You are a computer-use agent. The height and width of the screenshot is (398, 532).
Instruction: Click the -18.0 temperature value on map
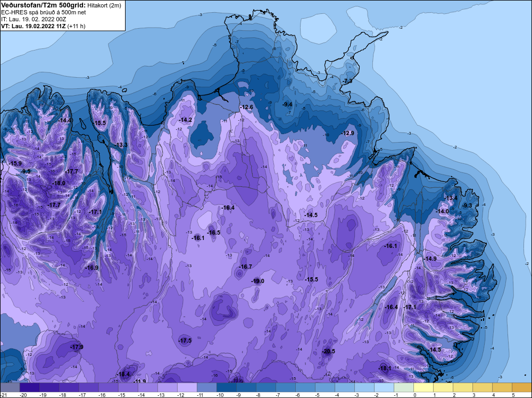click(x=59, y=183)
